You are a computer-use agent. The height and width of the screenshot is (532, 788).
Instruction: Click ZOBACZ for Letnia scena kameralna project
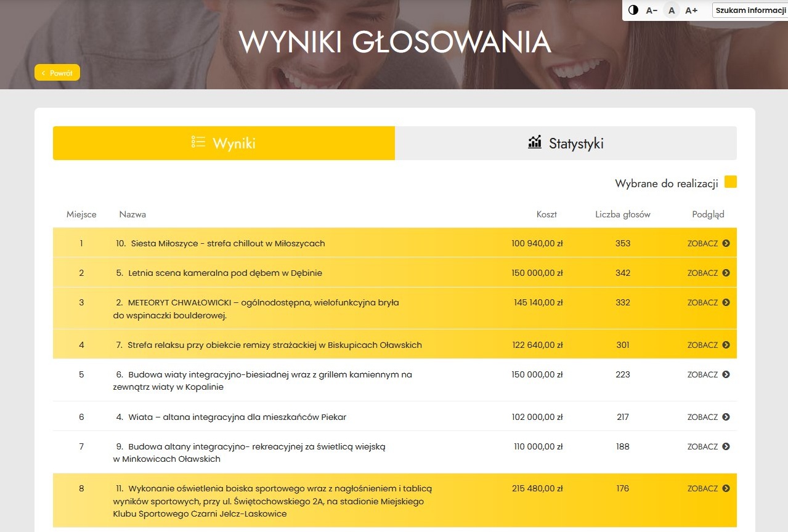point(709,273)
